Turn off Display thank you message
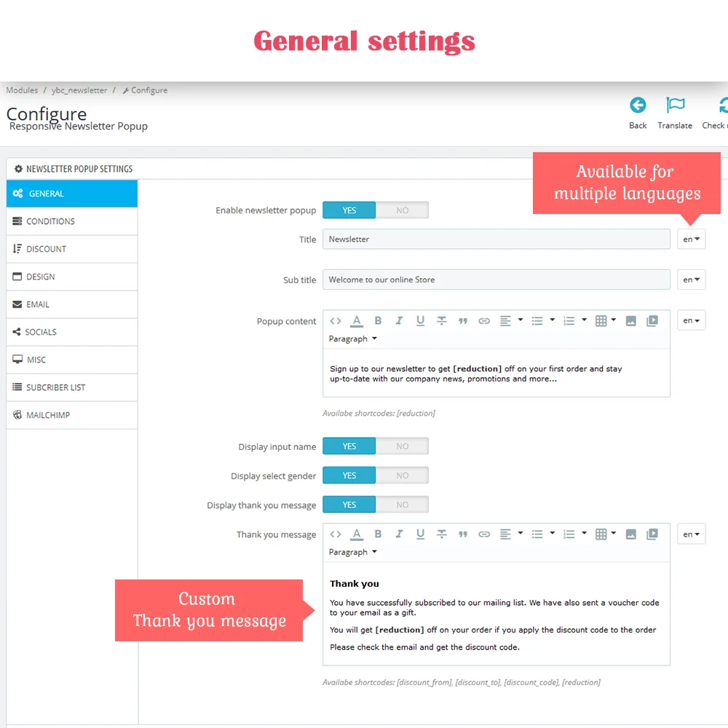 (403, 504)
